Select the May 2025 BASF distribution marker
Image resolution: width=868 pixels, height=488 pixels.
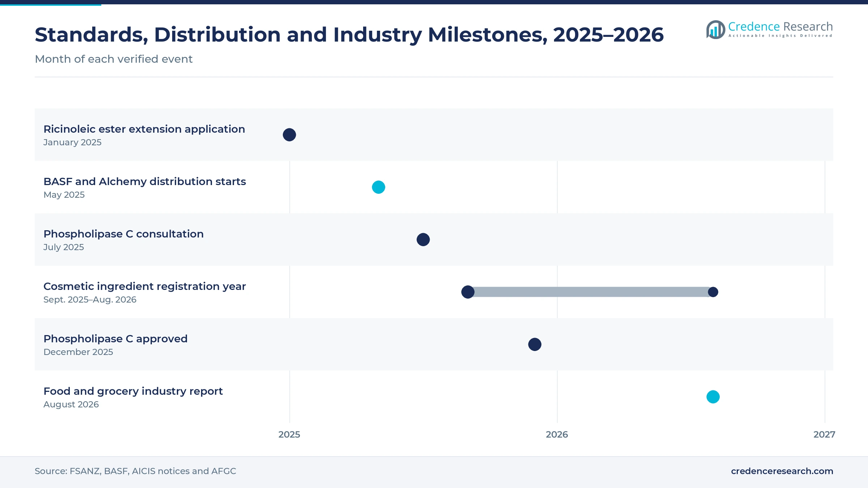pos(378,187)
